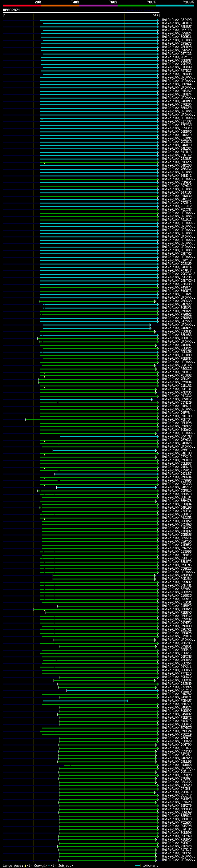Select the UniRef100_B9SB24 label

pos(177,33)
